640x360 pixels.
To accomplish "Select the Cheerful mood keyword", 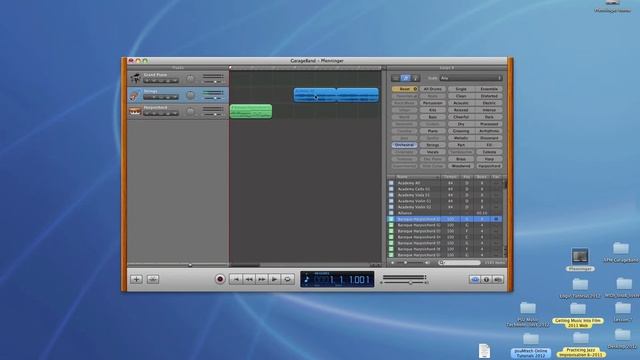I will click(x=461, y=117).
